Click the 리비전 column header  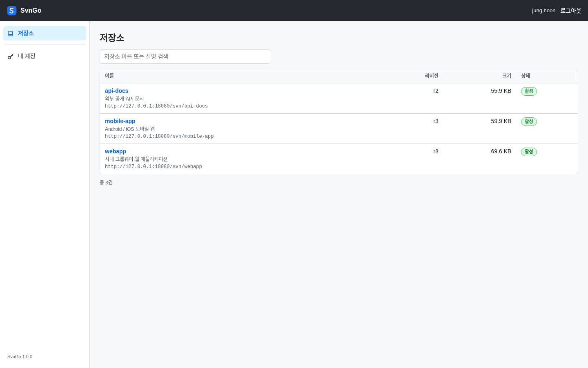tap(432, 76)
